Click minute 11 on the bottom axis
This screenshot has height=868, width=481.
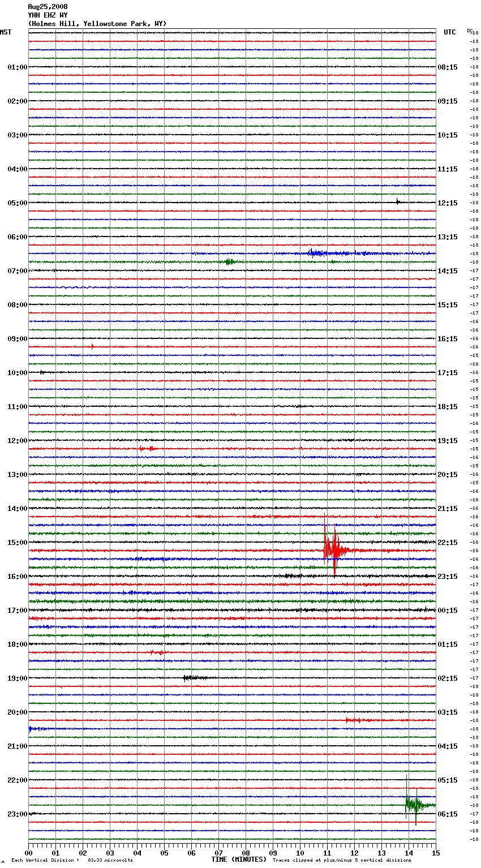[x=327, y=853]
